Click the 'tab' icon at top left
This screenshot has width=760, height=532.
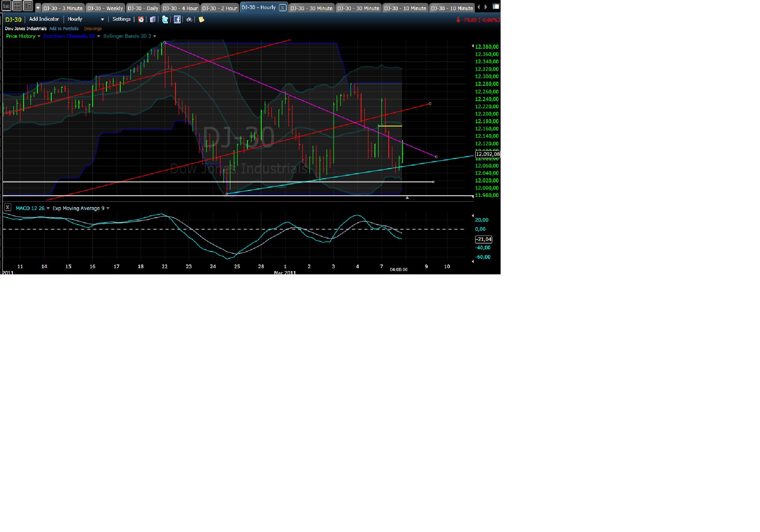point(6,6)
